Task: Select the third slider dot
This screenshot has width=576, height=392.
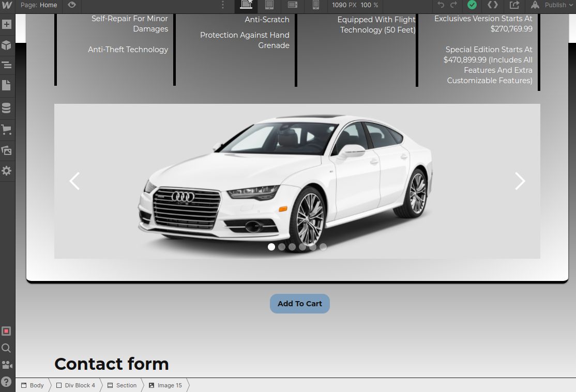Action: 292,247
